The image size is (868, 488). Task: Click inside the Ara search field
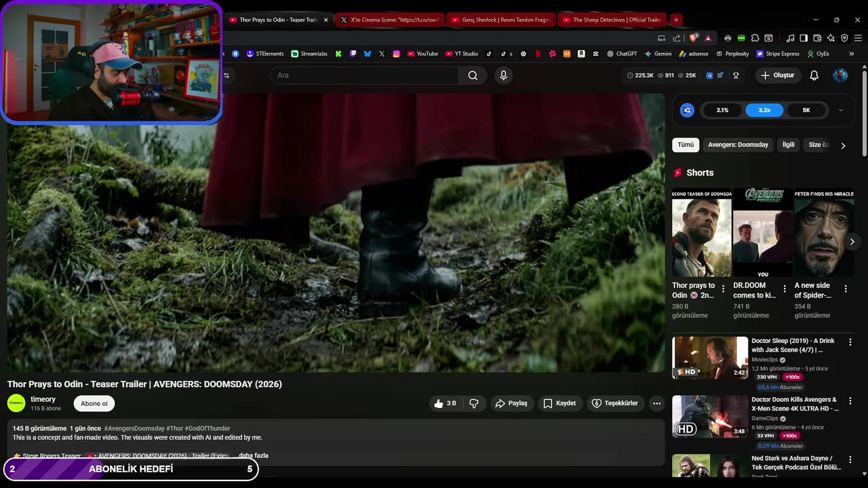[365, 75]
